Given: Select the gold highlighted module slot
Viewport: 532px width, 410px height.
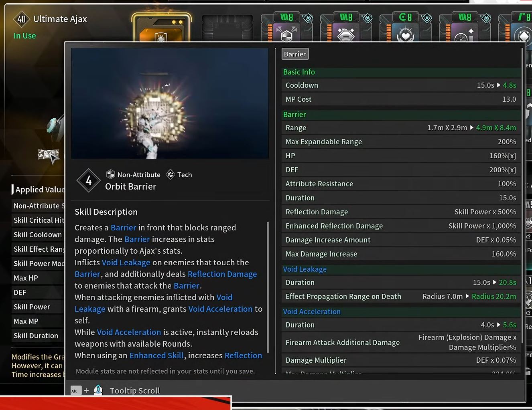Looking at the screenshot, I should tap(161, 27).
